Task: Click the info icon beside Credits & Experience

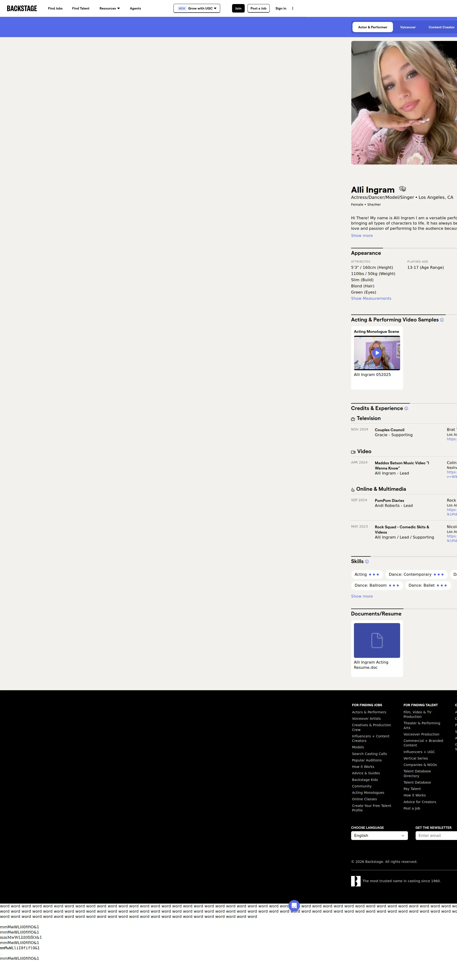Action: (x=406, y=409)
